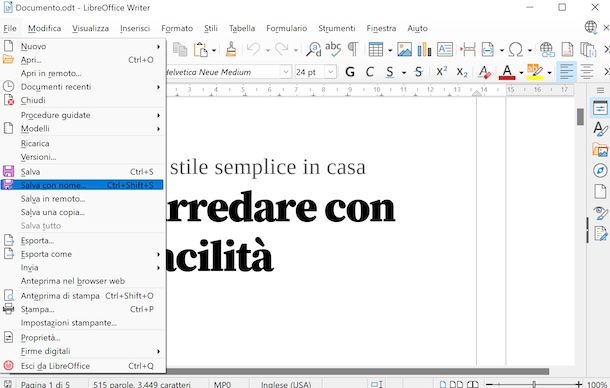Screen dimensions: 610x388
Task: Toggle align left paragraph button
Action: click(x=566, y=72)
